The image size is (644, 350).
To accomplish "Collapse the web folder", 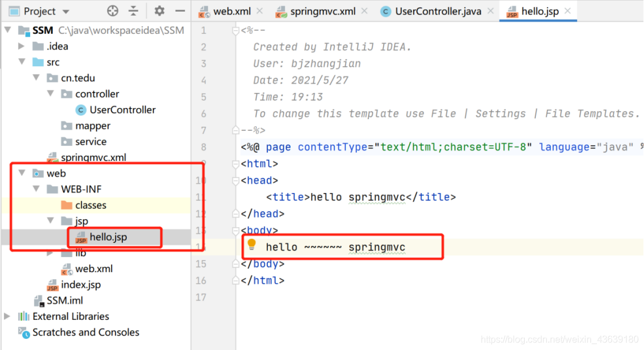I will (x=22, y=173).
